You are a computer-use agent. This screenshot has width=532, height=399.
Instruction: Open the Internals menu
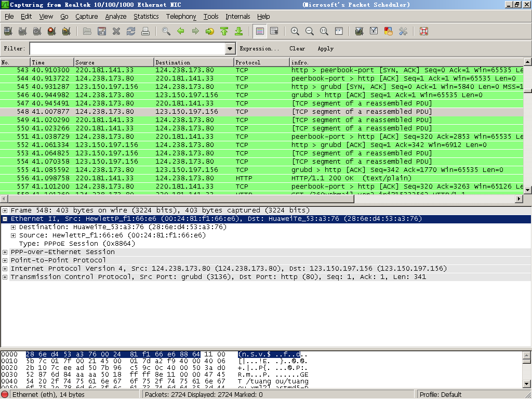click(x=237, y=16)
